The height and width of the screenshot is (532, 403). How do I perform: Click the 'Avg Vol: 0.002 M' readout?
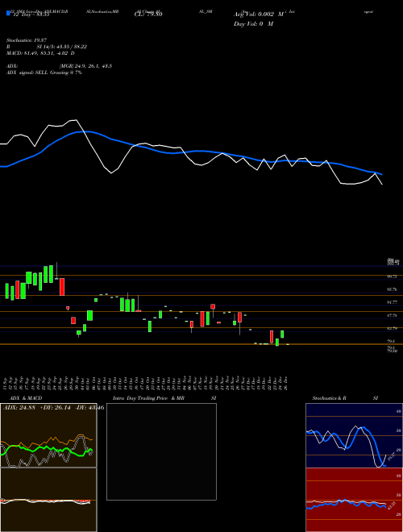pyautogui.click(x=259, y=15)
